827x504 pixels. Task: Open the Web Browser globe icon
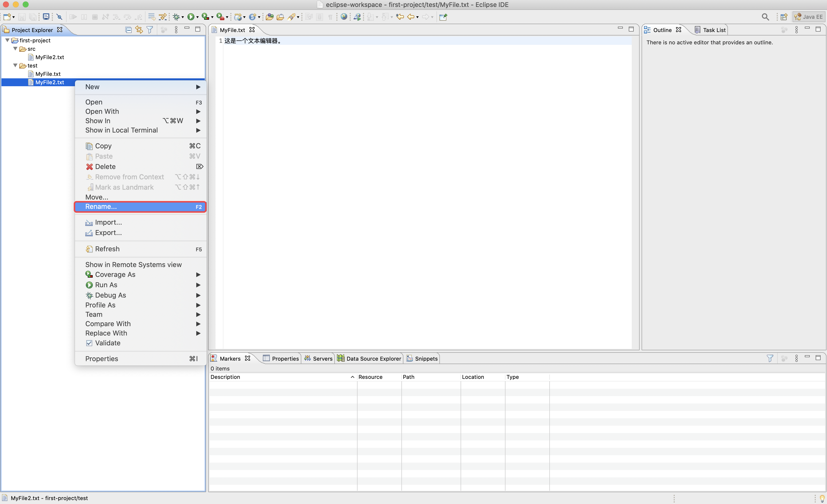(344, 17)
